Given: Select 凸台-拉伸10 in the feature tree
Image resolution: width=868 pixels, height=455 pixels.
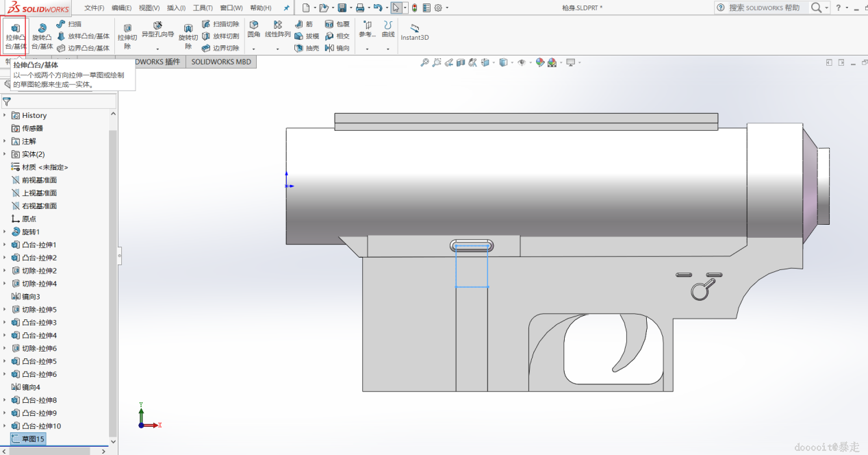Looking at the screenshot, I should 41,426.
